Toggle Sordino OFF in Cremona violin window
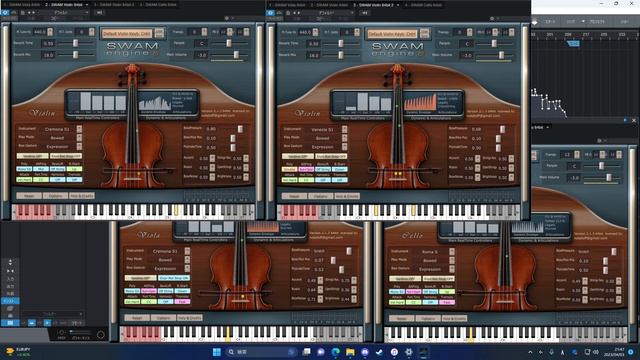This screenshot has width=640, height=360. 32,156
